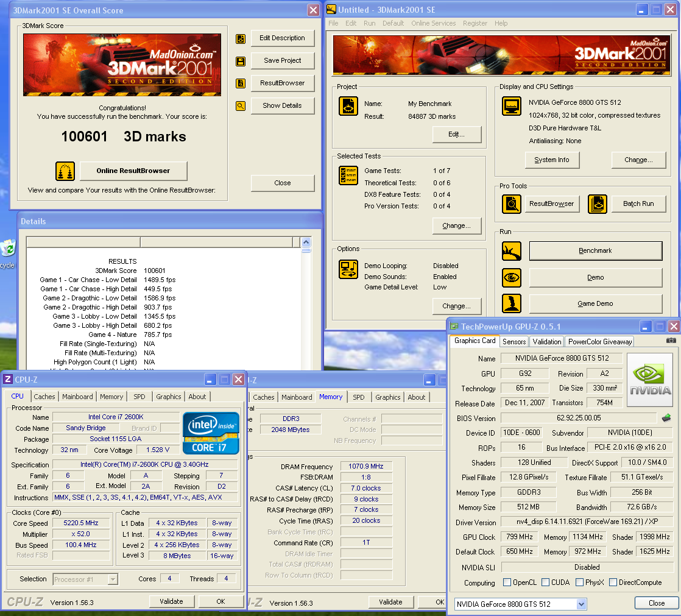Viewport: 681px width, 616px height.
Task: Click the Save Project button
Action: (282, 60)
